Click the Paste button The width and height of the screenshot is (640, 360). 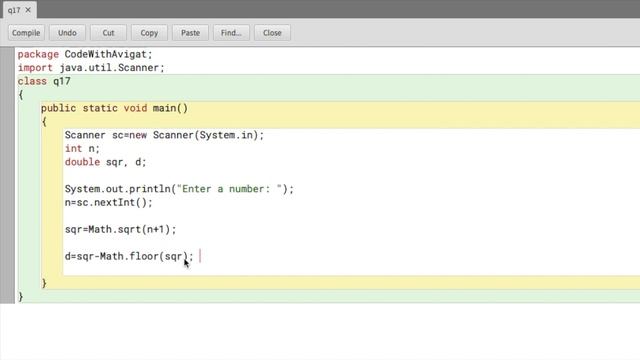[x=190, y=33]
